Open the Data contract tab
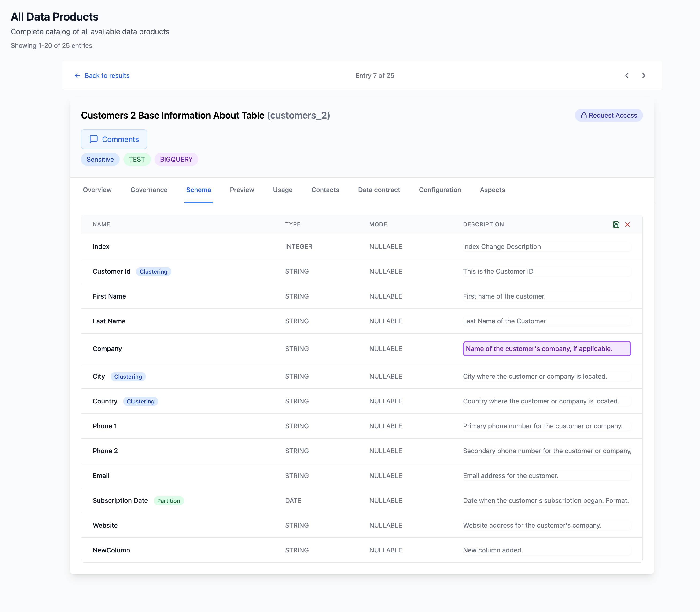This screenshot has height=612, width=700. click(379, 190)
